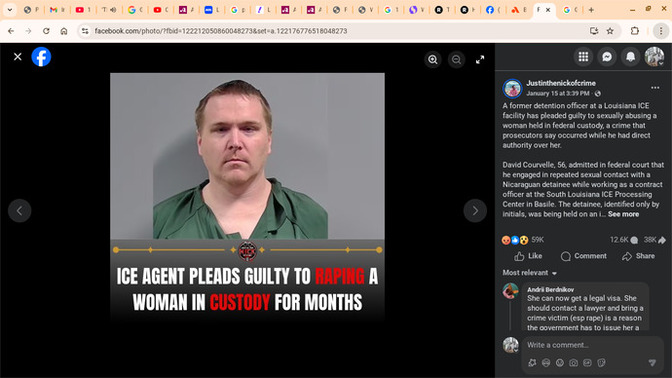
Task: Mute the tab playing audio via its speaker icon
Action: tap(113, 10)
